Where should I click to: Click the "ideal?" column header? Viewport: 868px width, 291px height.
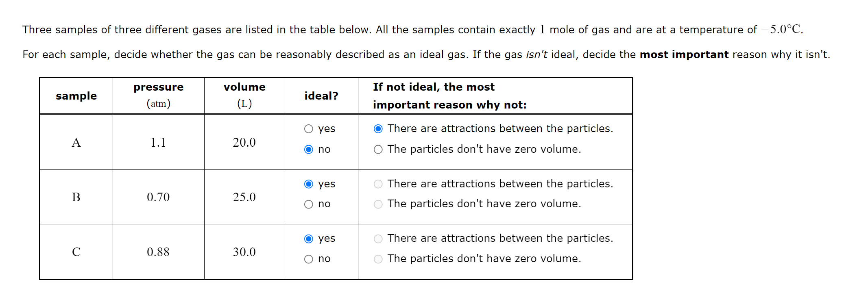pos(321,96)
